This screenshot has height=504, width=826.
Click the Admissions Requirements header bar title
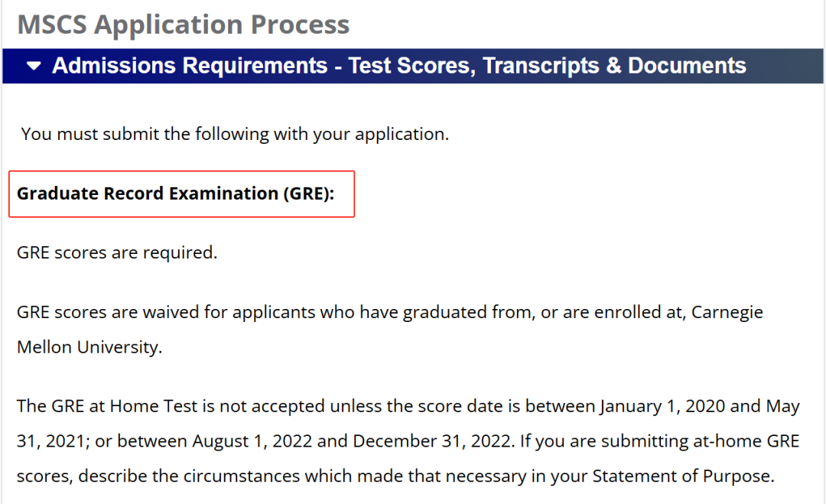[x=398, y=66]
